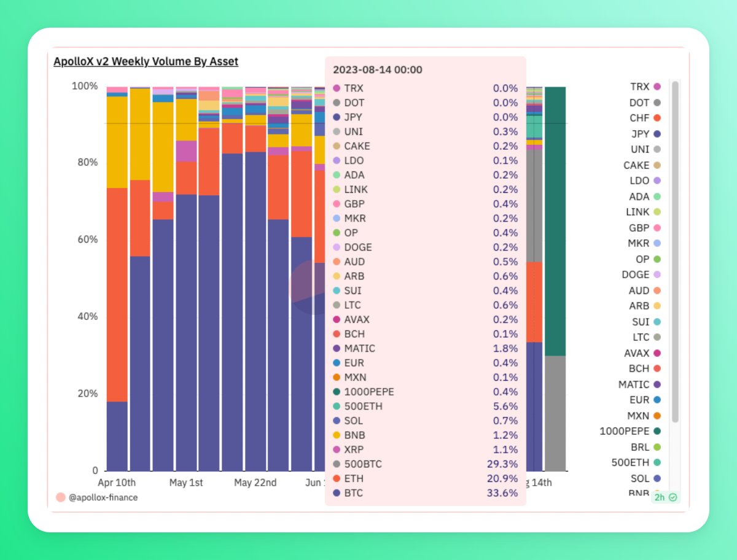This screenshot has width=737, height=560.
Task: Open the @apollox-finance author link
Action: (x=103, y=497)
